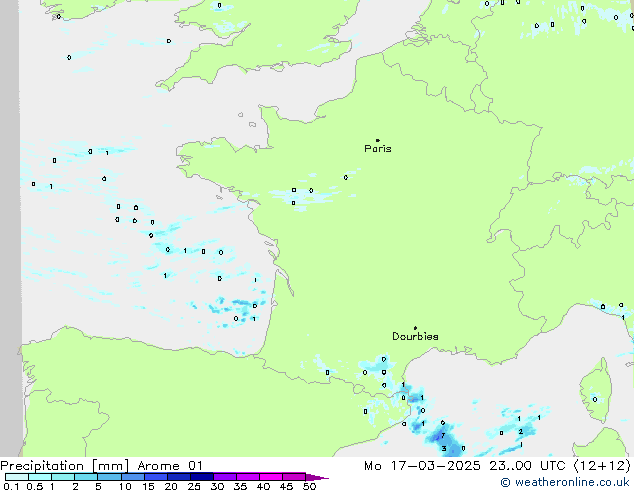Pick the 1–2 mm legend swatch
Image resolution: width=634 pixels, height=490 pixels.
point(63,477)
